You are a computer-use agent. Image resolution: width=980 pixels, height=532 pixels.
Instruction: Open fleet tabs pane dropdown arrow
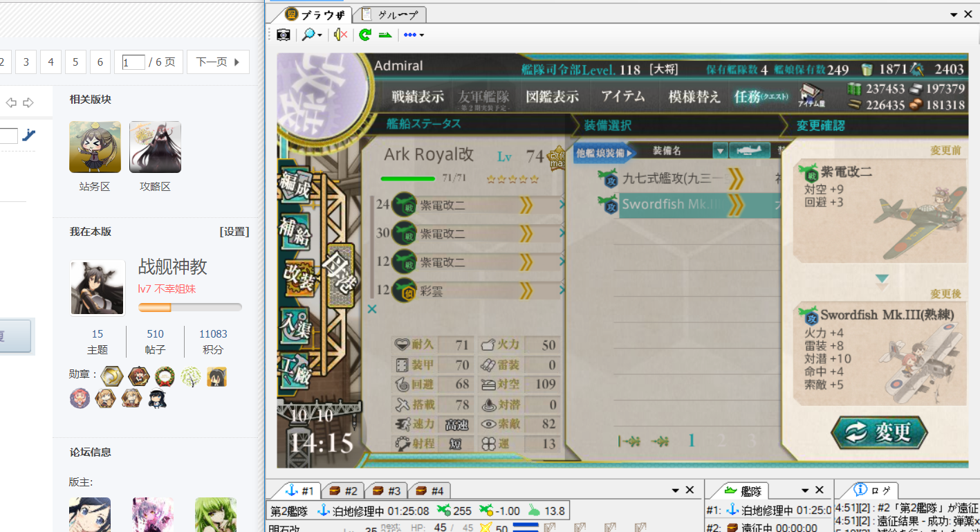coord(675,490)
